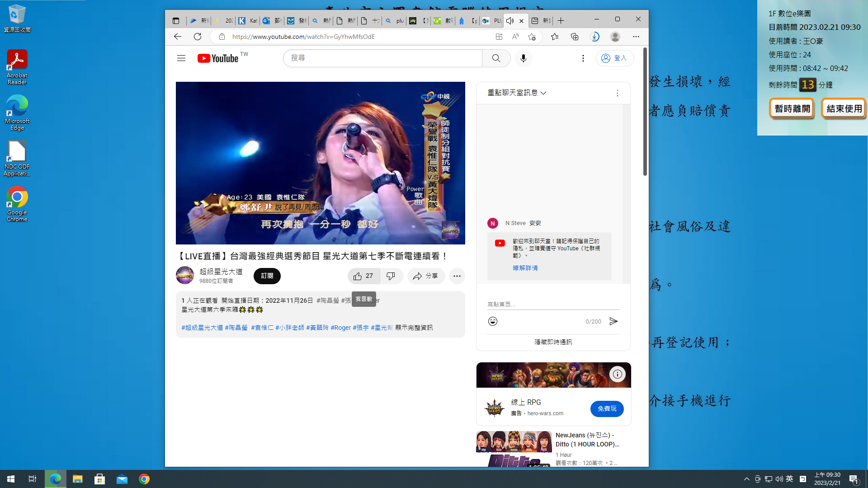Open NewJeans Ditto video thumbnail
This screenshot has width=868, height=488.
coord(514,449)
